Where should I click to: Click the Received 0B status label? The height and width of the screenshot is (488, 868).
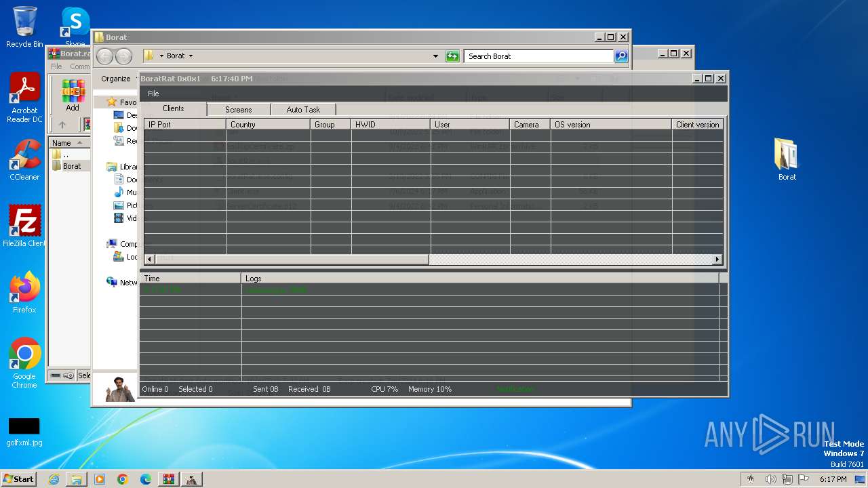click(309, 389)
